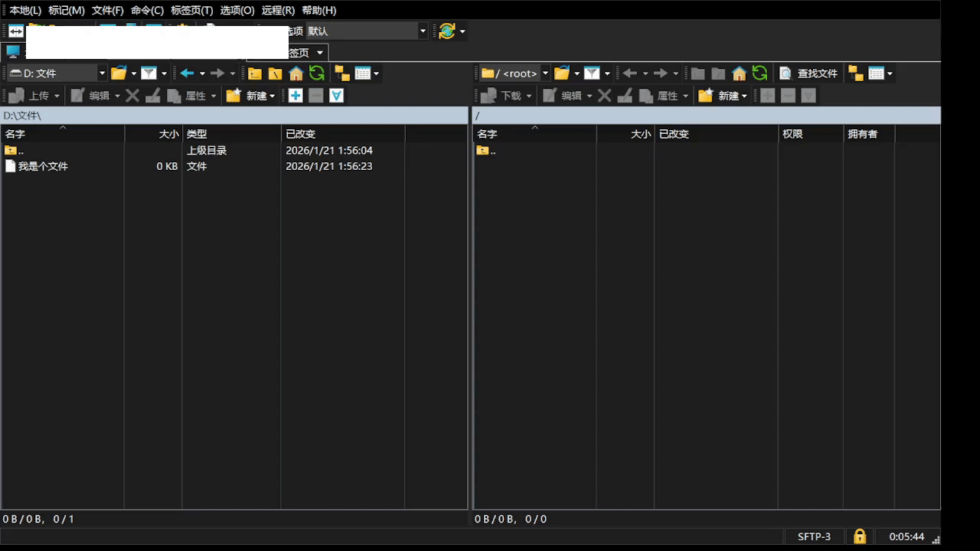Click the compare directories icon at toolbar start
The image size is (980, 551).
coord(16,31)
